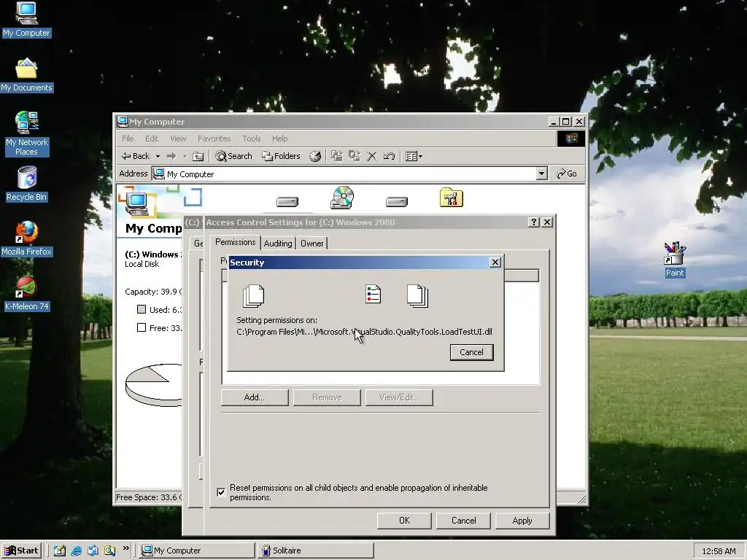Cancel the Security progress dialog

pyautogui.click(x=472, y=352)
